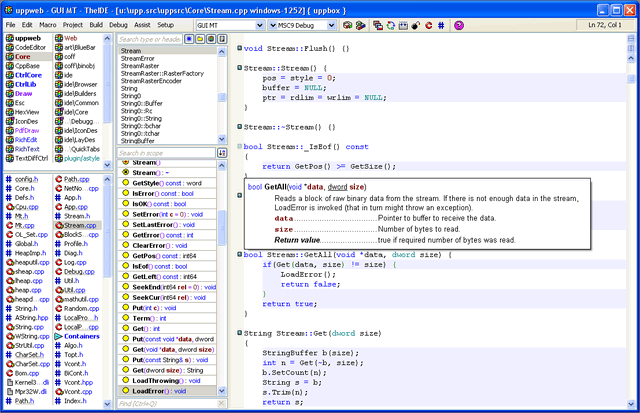Click the Build toolbar icon beside MSC9 Debug
640x413 pixels.
(x=347, y=25)
